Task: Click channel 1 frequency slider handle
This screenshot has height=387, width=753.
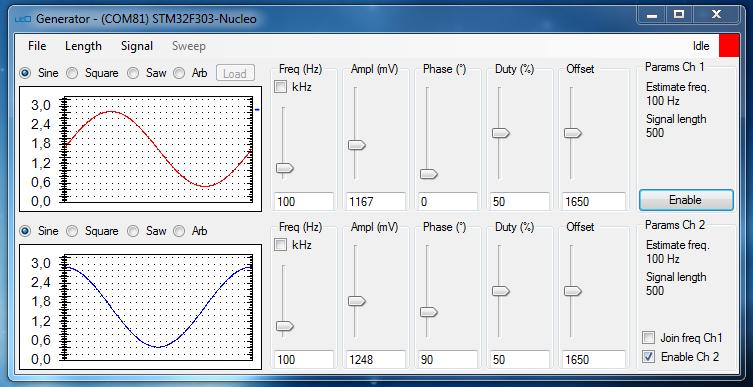Action: [x=284, y=168]
